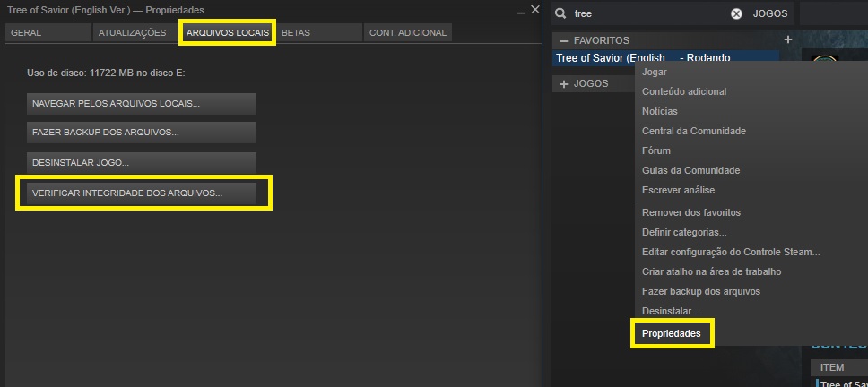Close the Tree of Savior Propriedades window
868x387 pixels.
(535, 10)
